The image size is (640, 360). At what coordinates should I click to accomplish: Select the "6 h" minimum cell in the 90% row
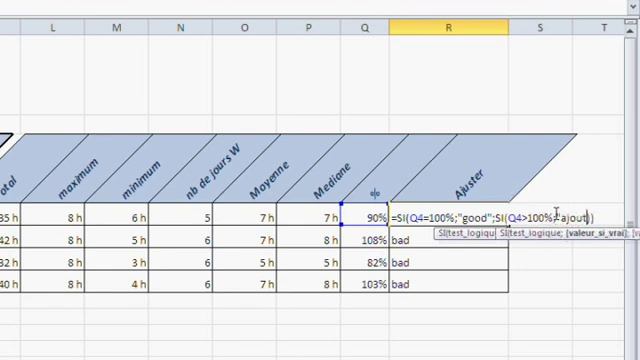tap(117, 214)
